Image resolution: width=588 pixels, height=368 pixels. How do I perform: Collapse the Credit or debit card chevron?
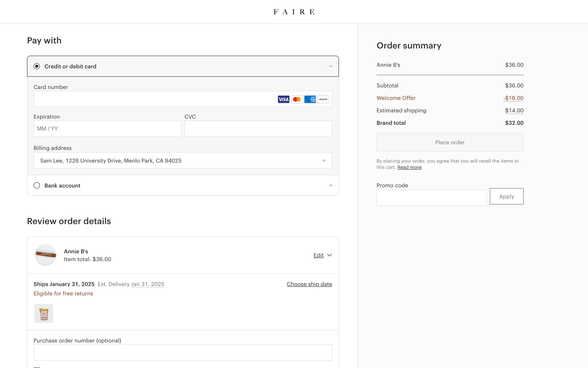point(330,66)
